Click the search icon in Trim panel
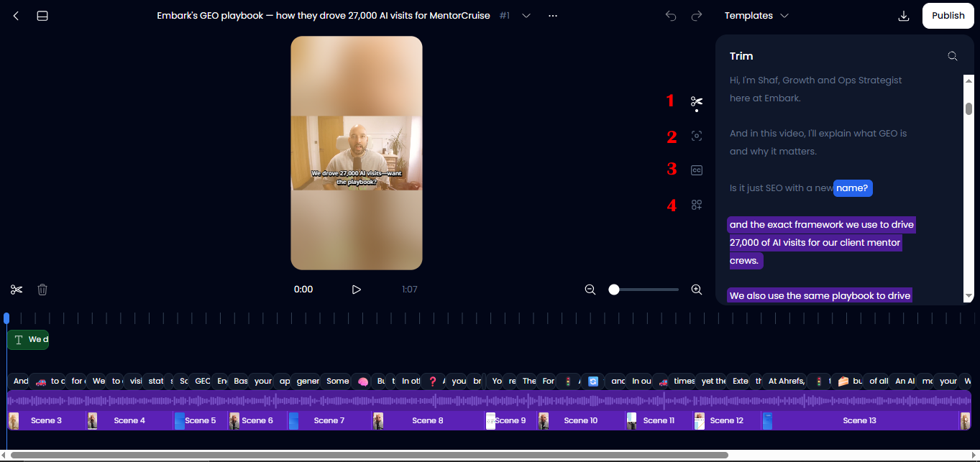This screenshot has height=462, width=980. 953,56
